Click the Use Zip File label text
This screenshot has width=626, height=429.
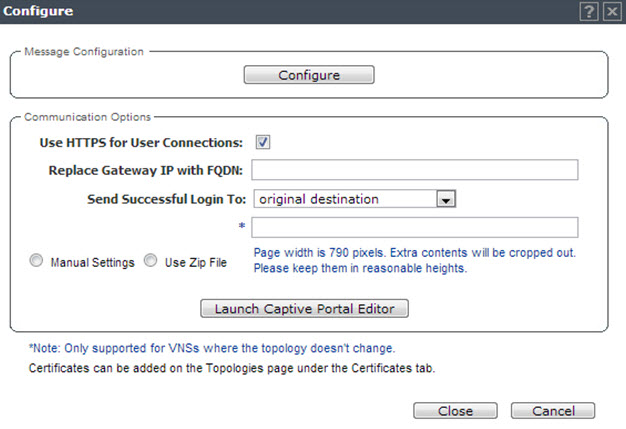tap(196, 263)
